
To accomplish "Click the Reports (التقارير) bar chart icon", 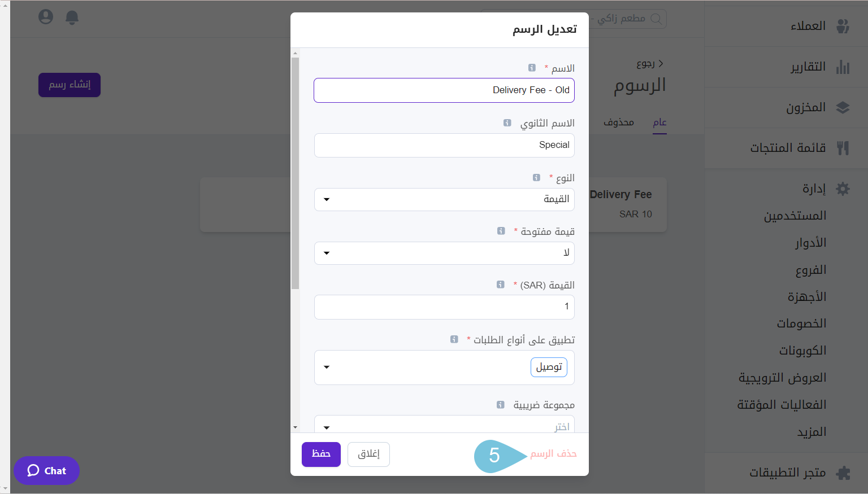I will 843,67.
